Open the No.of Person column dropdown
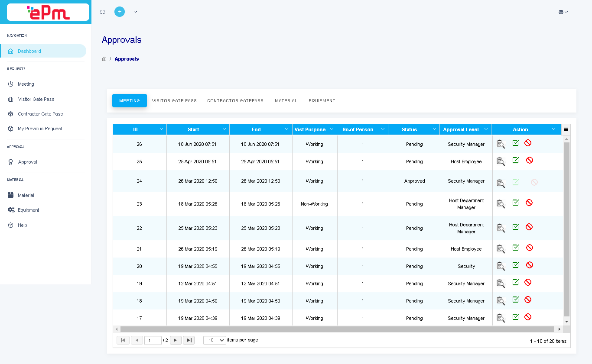The height and width of the screenshot is (364, 592). [383, 129]
